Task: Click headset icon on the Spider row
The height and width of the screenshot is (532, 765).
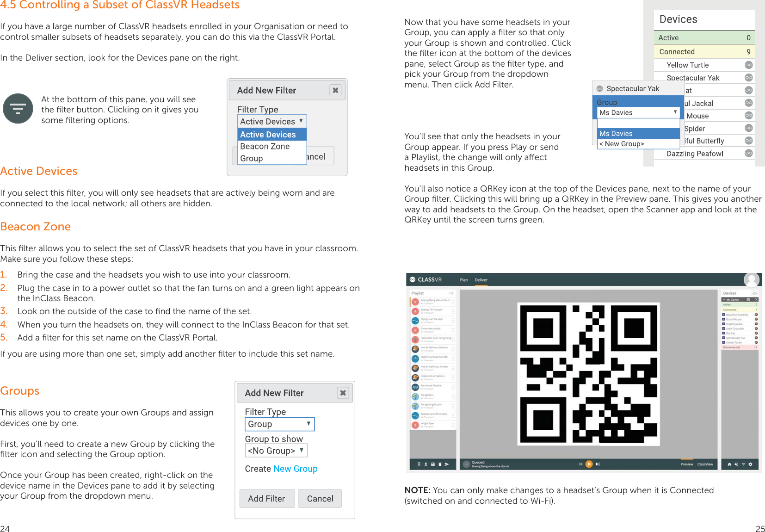Action: 749,128
